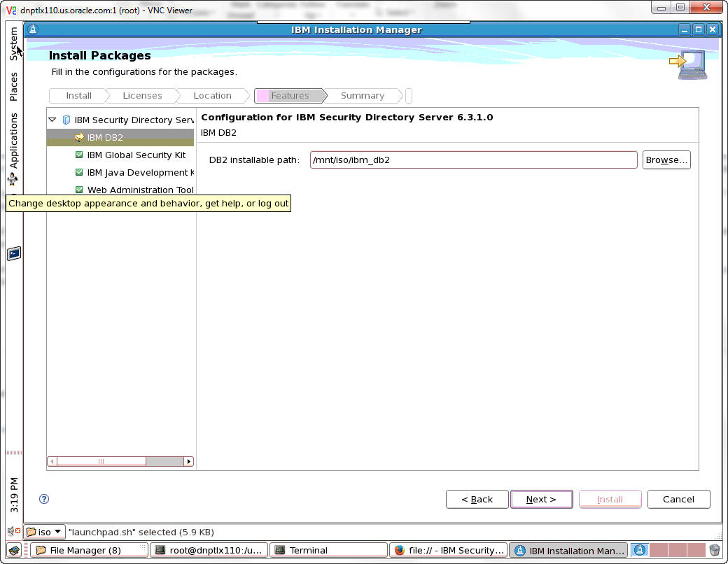Click IBM Installation Manager taskbar button

click(x=568, y=550)
